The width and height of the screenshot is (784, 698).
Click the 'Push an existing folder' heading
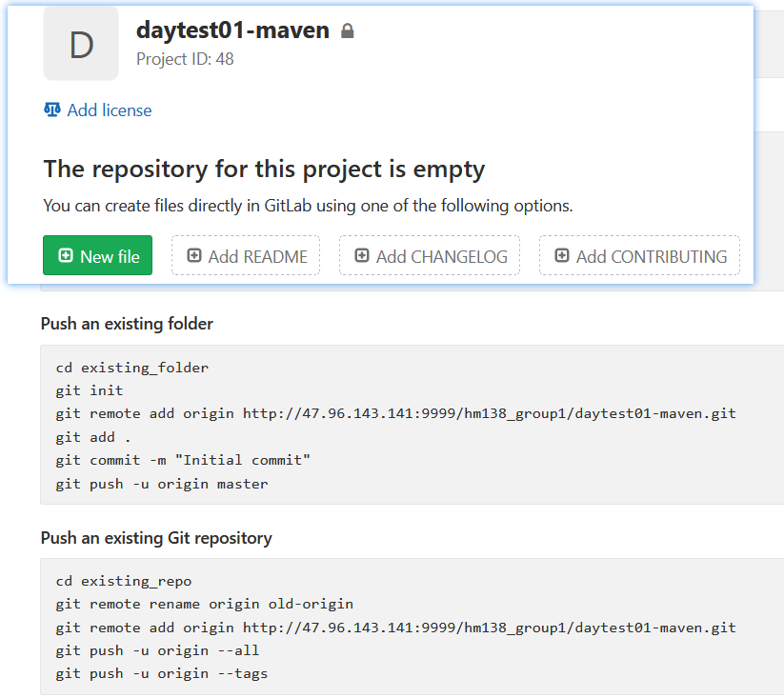click(127, 324)
